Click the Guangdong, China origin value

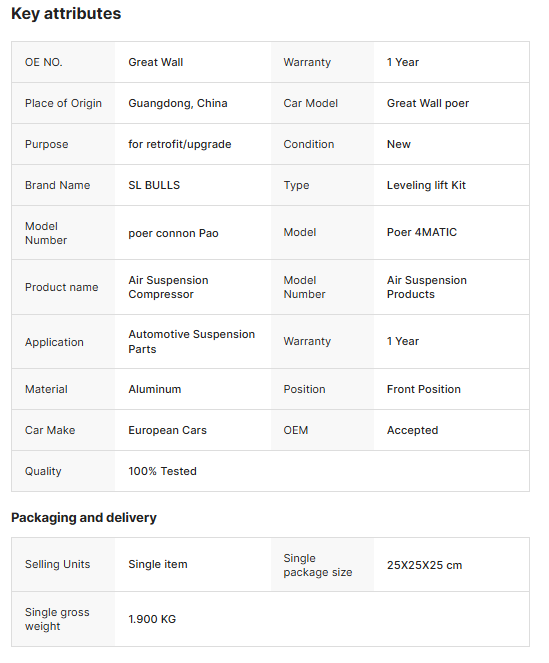pyautogui.click(x=178, y=103)
